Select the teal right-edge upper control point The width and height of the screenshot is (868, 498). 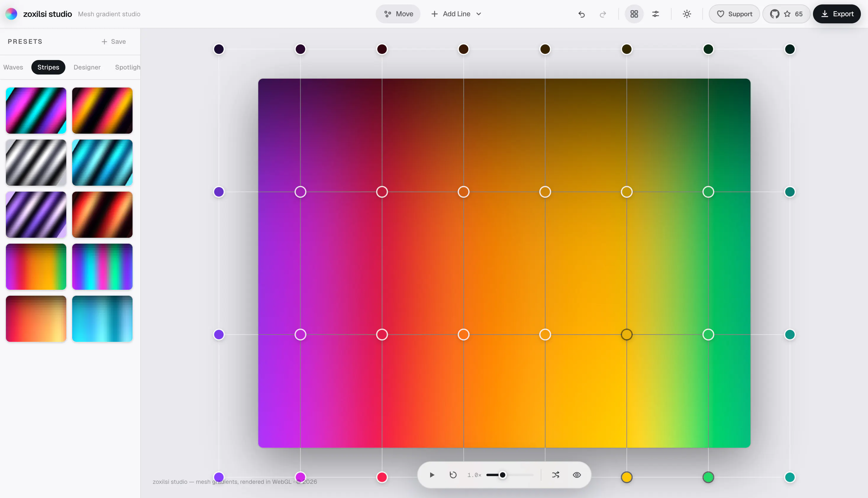tap(790, 192)
